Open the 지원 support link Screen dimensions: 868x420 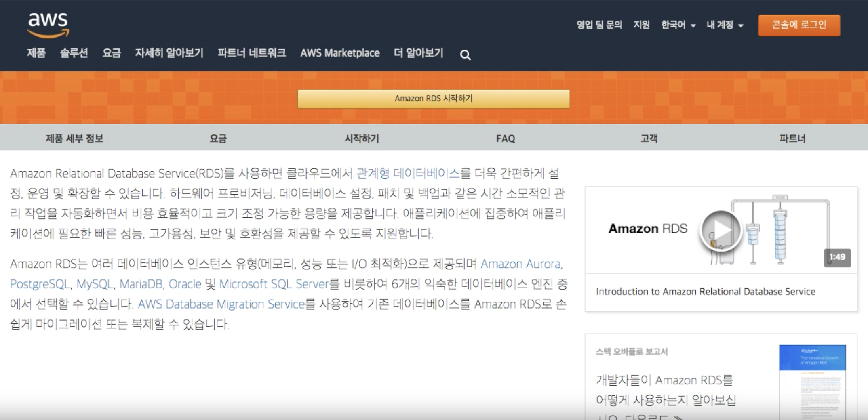coord(641,25)
